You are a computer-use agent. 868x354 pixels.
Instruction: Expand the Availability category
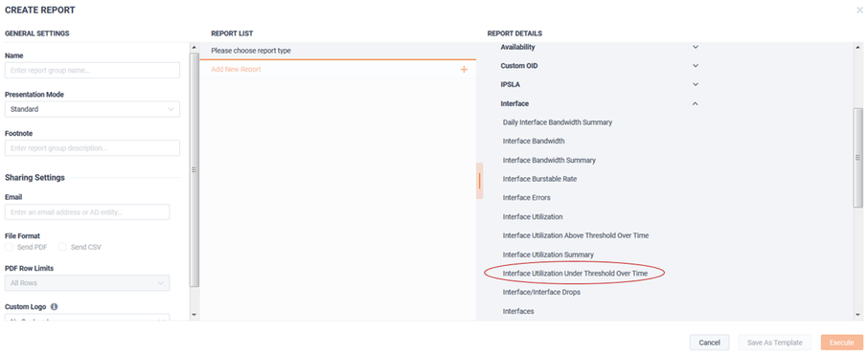[x=696, y=47]
